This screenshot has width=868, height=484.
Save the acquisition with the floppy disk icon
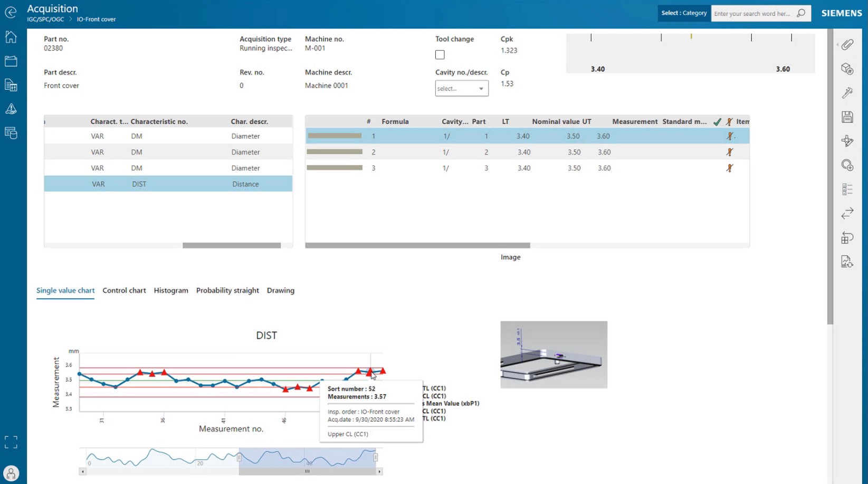pyautogui.click(x=847, y=117)
